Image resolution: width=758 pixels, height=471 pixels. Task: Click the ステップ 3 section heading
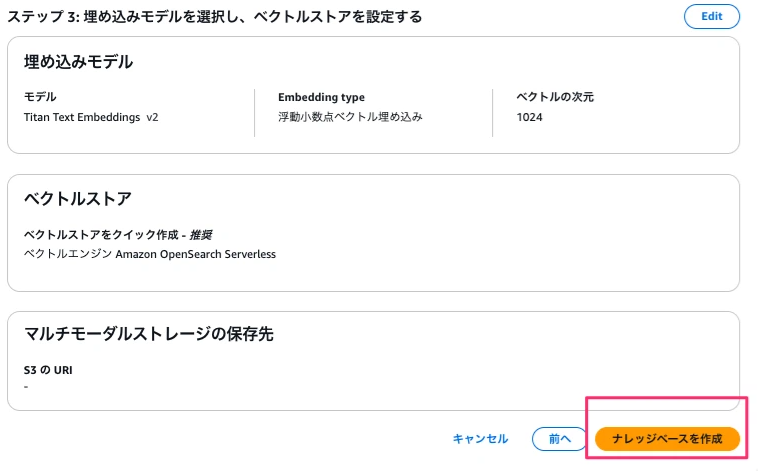(214, 17)
